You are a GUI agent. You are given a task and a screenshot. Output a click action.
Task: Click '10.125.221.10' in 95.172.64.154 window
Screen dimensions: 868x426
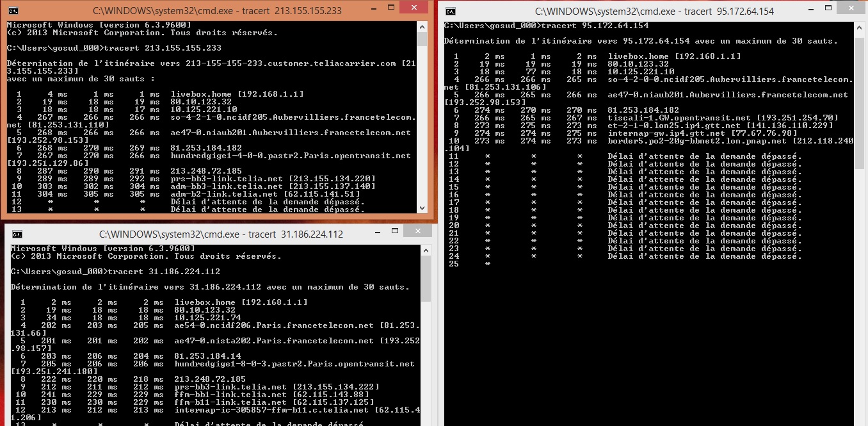(x=641, y=72)
